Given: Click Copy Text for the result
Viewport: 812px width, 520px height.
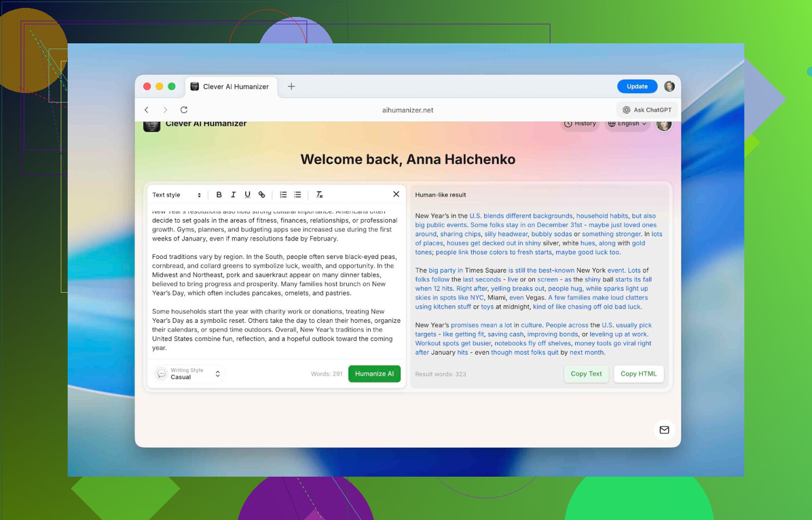Looking at the screenshot, I should (x=586, y=374).
